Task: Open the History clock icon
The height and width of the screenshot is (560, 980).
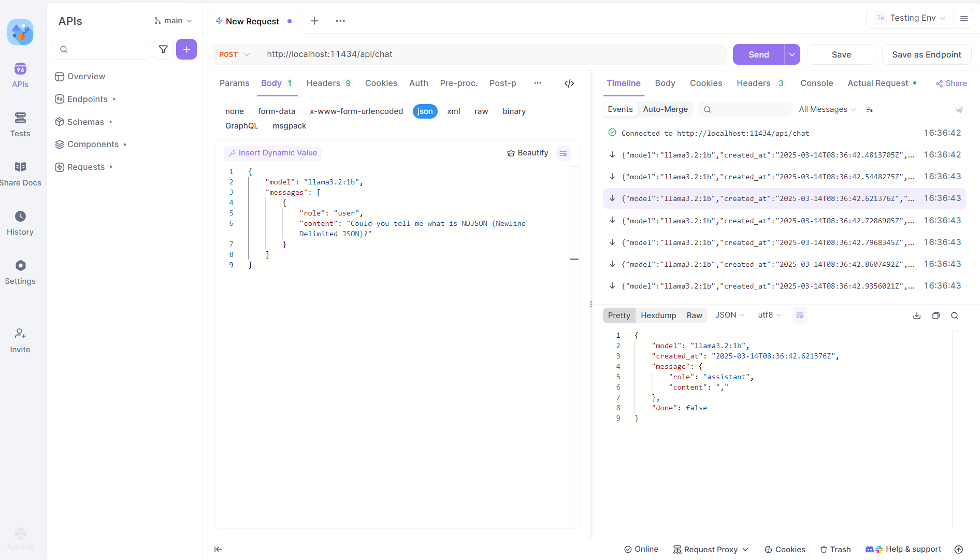Action: click(x=20, y=216)
